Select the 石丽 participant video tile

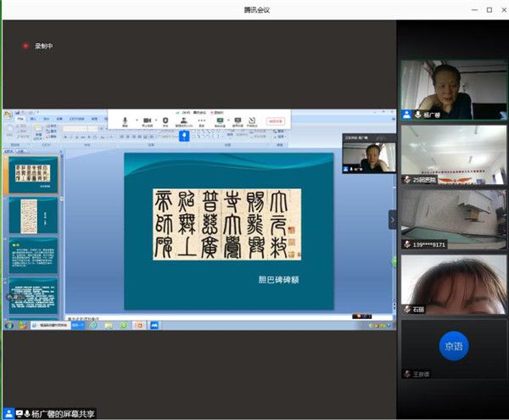[x=454, y=284]
